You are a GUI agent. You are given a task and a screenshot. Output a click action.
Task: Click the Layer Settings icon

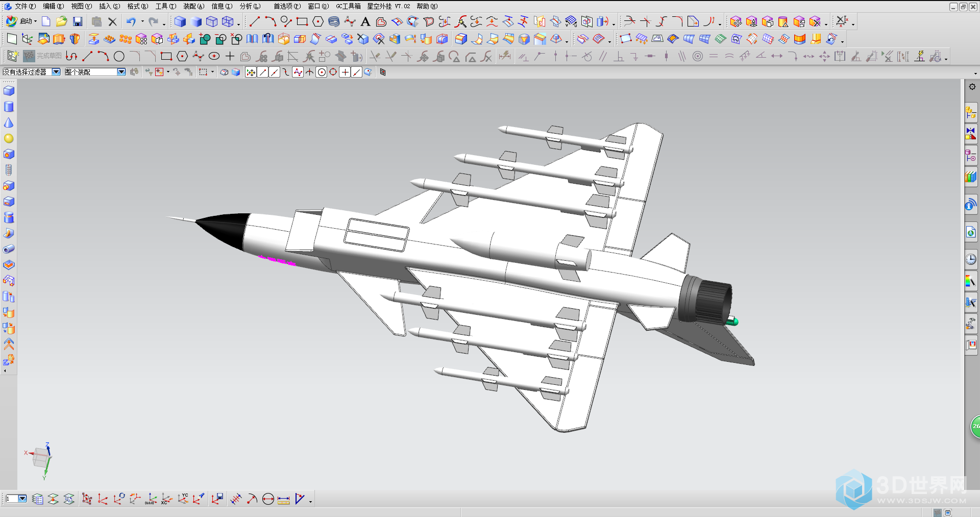tap(37, 499)
